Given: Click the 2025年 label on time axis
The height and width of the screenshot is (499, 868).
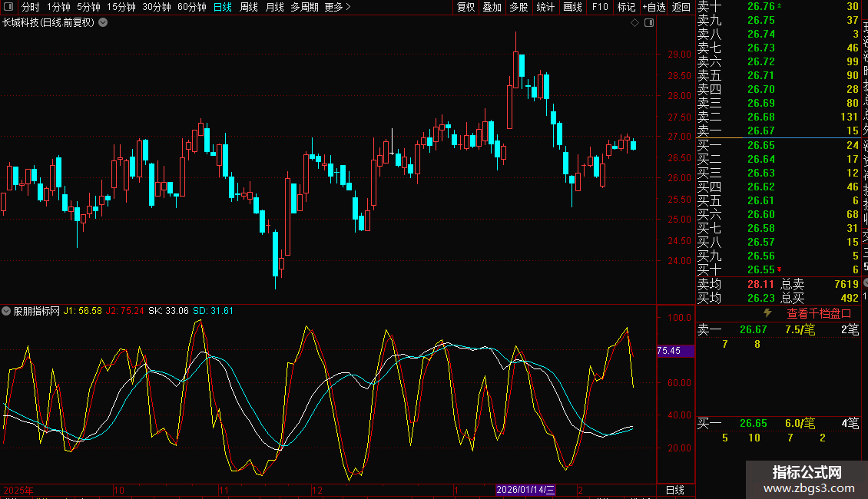Looking at the screenshot, I should (18, 490).
